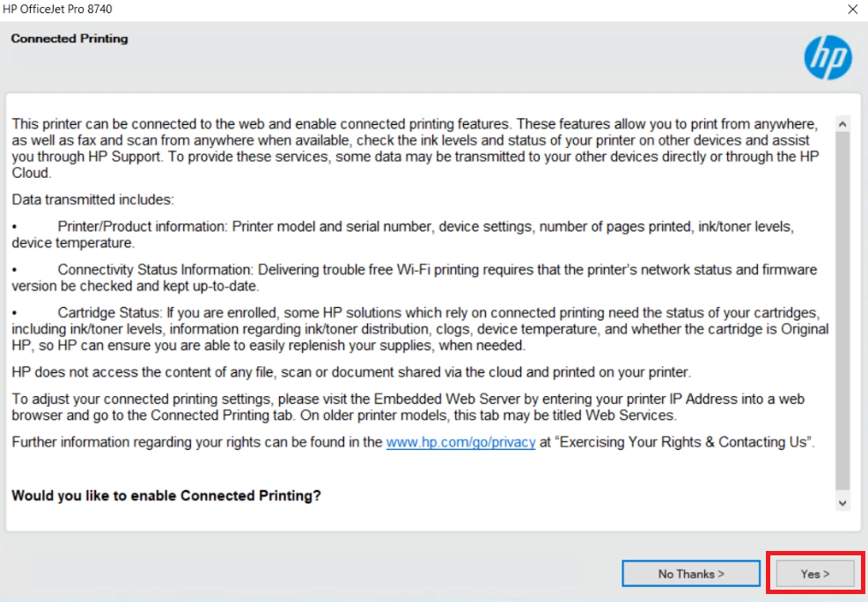Click the HP OfficeJet Pro 8740 title bar

tap(421, 10)
